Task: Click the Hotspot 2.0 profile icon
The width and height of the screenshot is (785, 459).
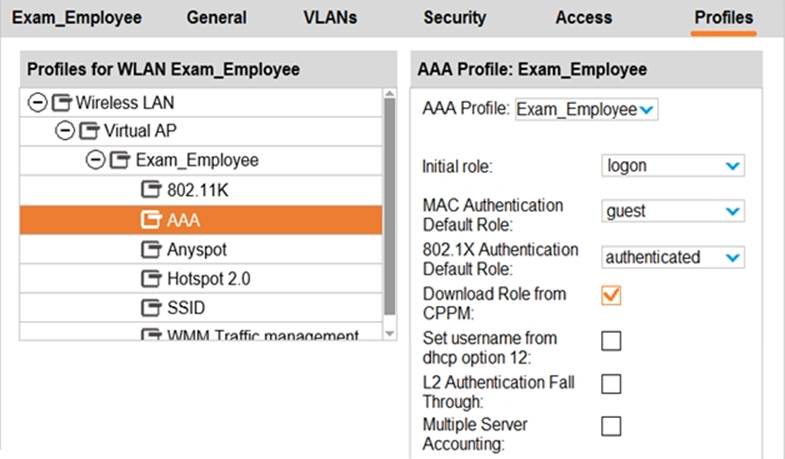Action: (x=151, y=278)
